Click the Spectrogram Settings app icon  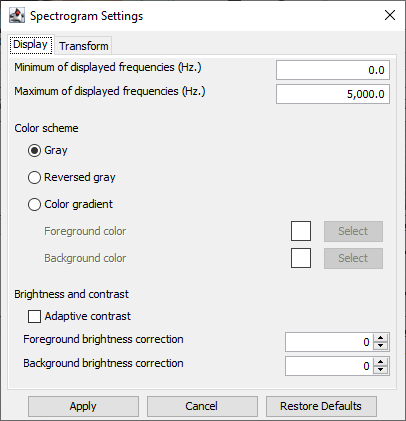pyautogui.click(x=17, y=16)
